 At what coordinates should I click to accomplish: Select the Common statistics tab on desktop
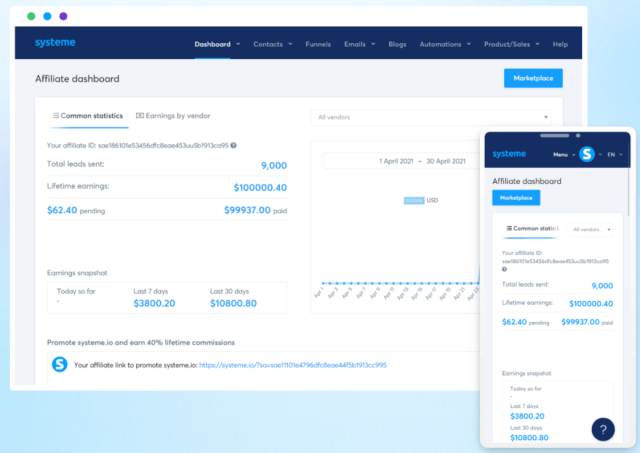tap(88, 116)
